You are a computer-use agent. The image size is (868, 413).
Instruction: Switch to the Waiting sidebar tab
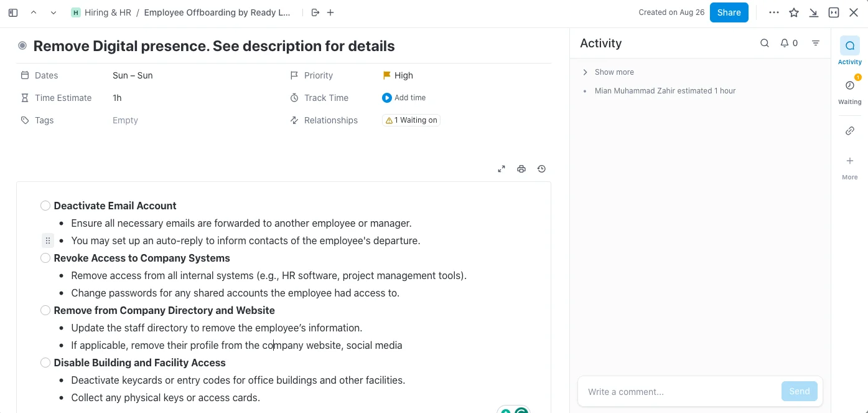coord(850,90)
